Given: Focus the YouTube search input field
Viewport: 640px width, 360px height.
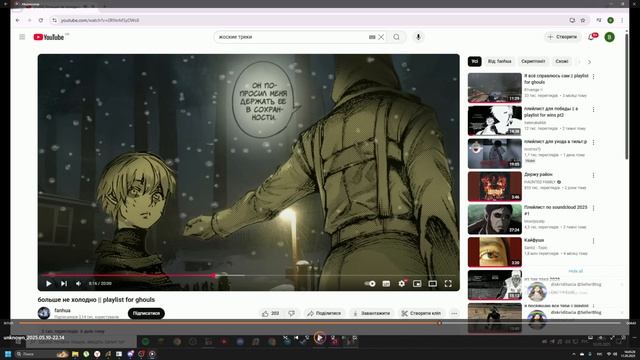Looking at the screenshot, I should pos(292,37).
